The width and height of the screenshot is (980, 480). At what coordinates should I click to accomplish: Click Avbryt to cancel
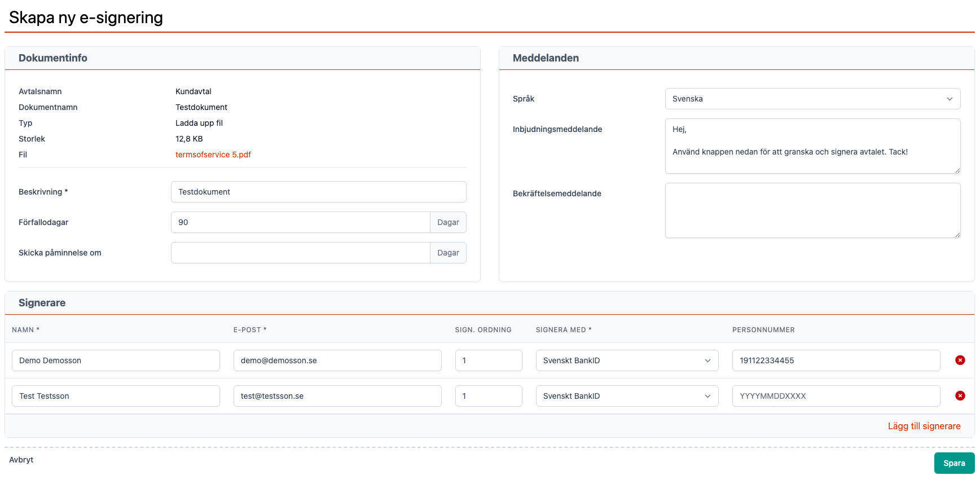click(21, 460)
